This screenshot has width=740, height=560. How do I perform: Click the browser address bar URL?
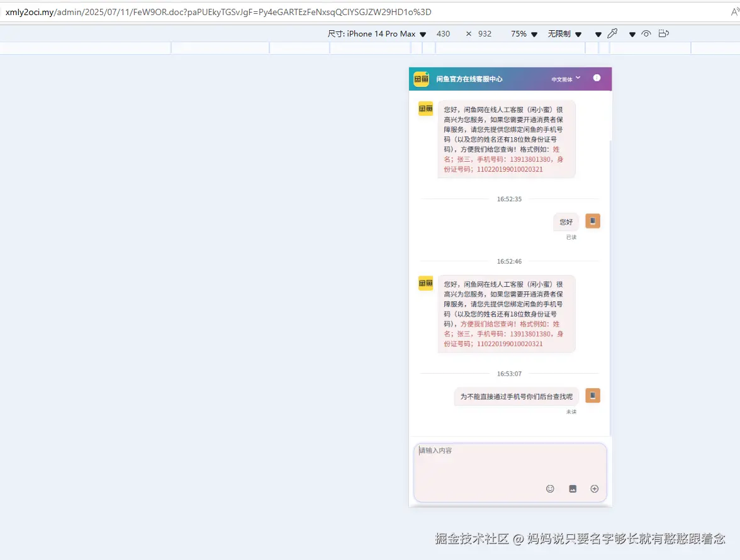point(189,11)
